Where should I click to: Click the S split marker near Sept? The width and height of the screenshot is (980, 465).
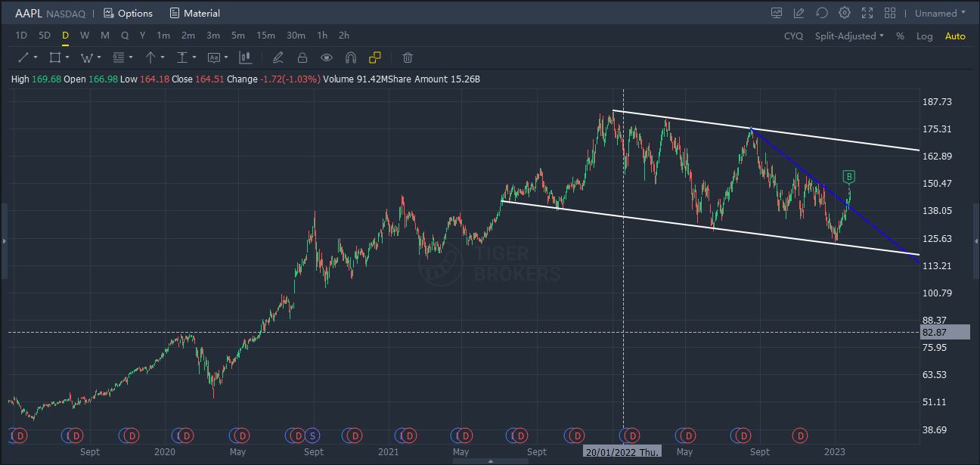312,436
